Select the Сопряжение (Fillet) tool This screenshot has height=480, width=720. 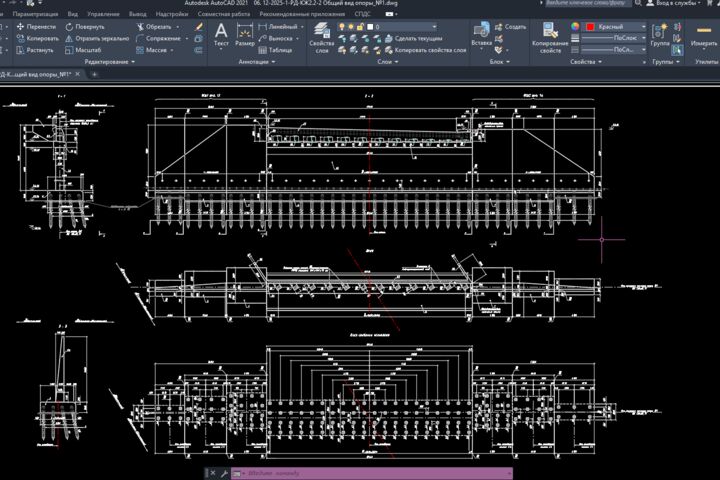click(158, 39)
